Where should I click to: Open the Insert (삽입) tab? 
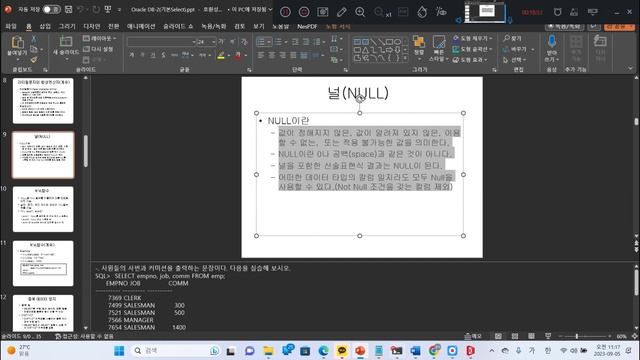[45, 27]
